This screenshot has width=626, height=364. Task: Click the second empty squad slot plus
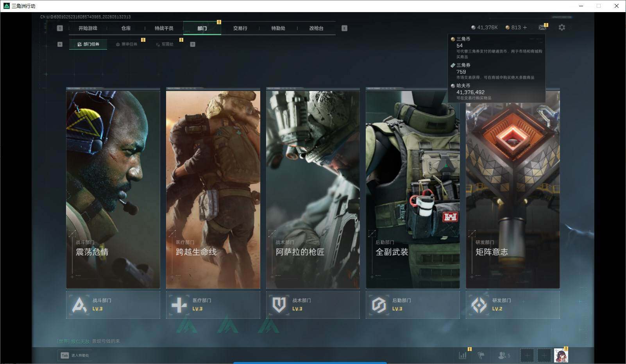pos(544,355)
